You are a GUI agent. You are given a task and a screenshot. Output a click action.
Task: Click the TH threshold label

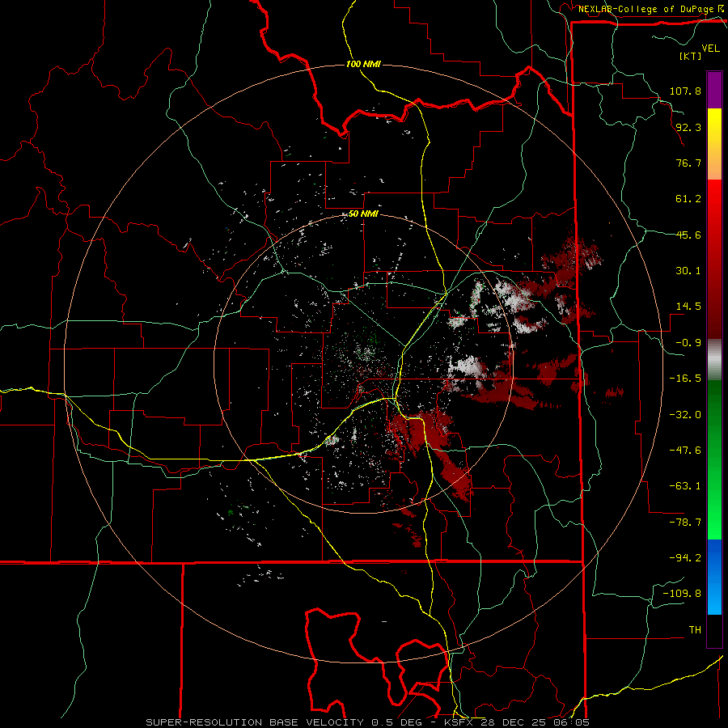(695, 630)
